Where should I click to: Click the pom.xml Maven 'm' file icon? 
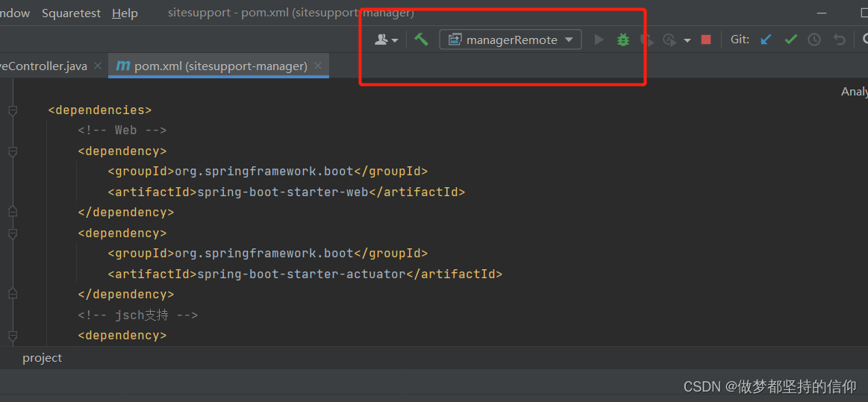(x=122, y=66)
